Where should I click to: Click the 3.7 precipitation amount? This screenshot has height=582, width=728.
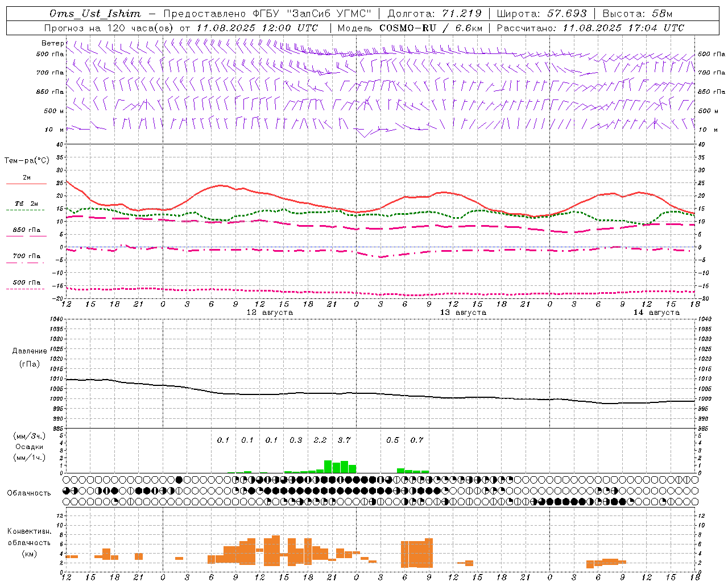click(x=344, y=440)
